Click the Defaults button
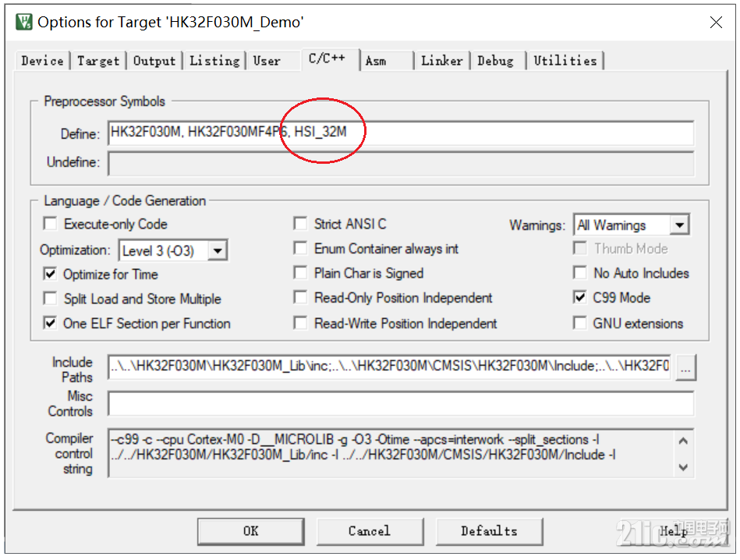The height and width of the screenshot is (560, 740). pyautogui.click(x=488, y=531)
